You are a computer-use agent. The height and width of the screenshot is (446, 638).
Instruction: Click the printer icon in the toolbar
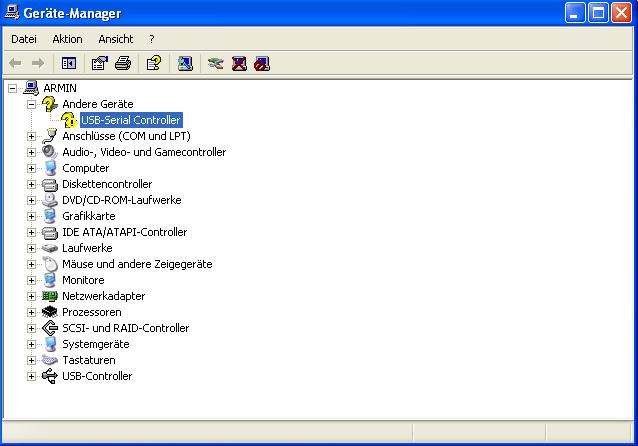coord(123,63)
